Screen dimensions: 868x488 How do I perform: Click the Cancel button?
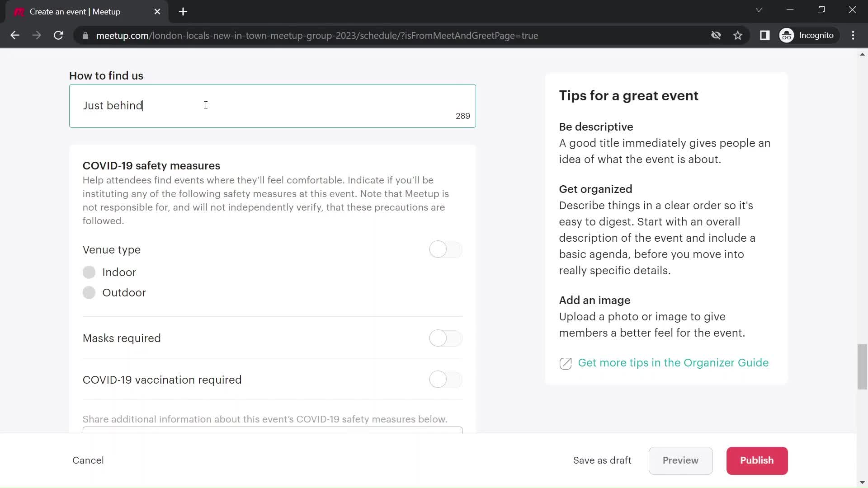tap(88, 460)
